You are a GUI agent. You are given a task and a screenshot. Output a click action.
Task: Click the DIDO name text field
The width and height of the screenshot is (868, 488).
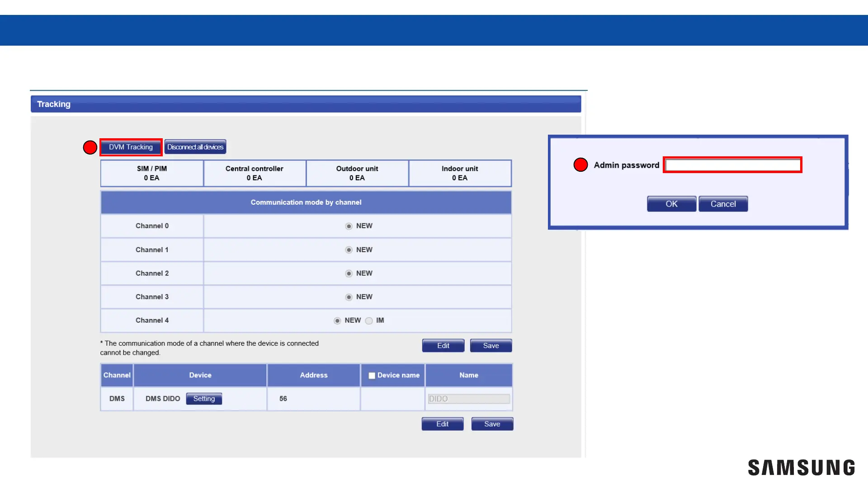pyautogui.click(x=468, y=399)
